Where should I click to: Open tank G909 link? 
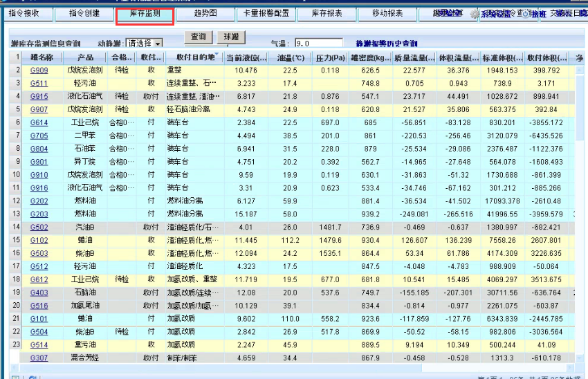click(39, 71)
